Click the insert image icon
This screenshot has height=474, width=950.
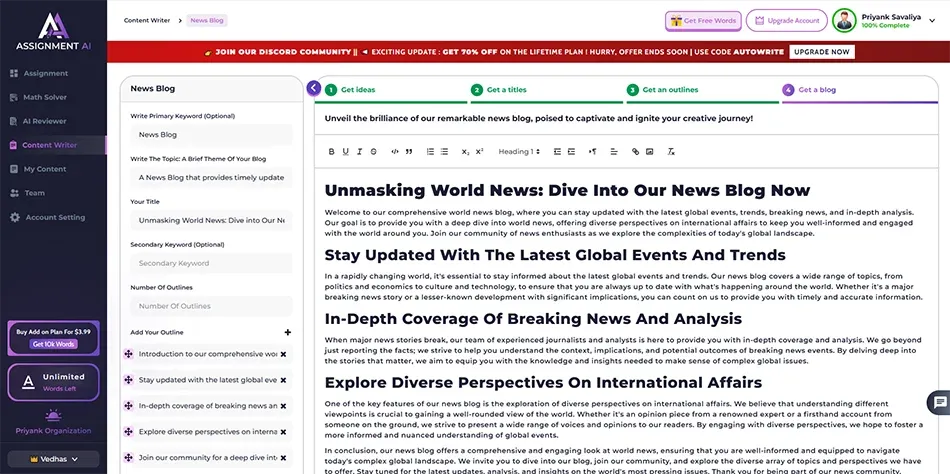point(650,152)
